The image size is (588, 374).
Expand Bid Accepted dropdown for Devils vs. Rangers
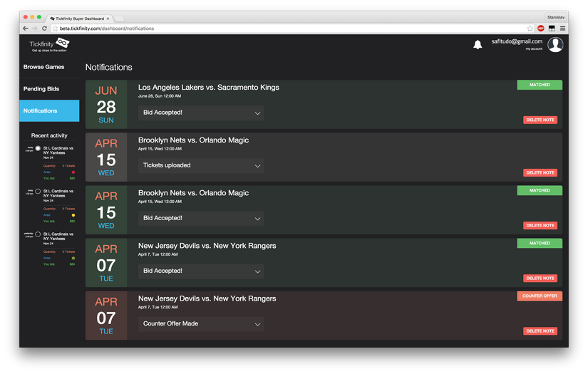pyautogui.click(x=201, y=271)
